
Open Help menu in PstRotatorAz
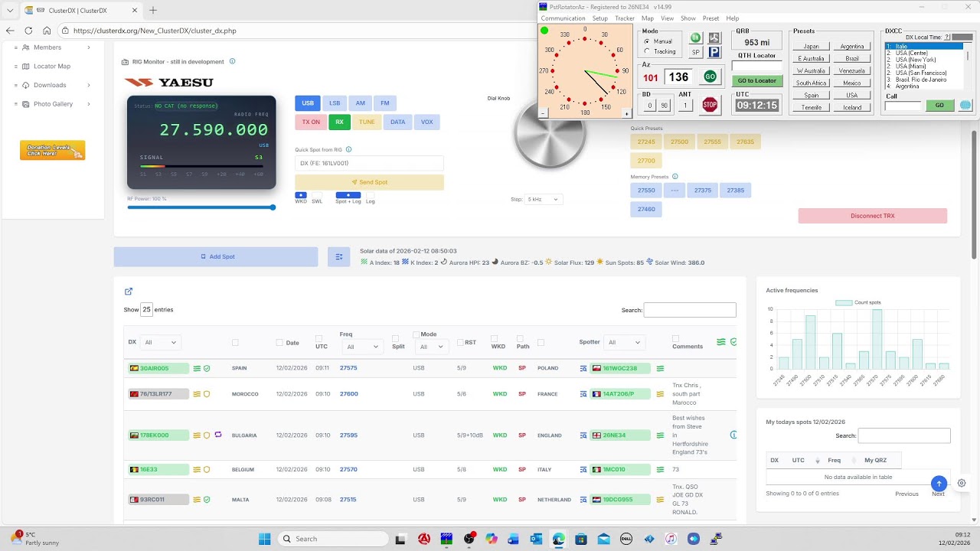pyautogui.click(x=733, y=18)
